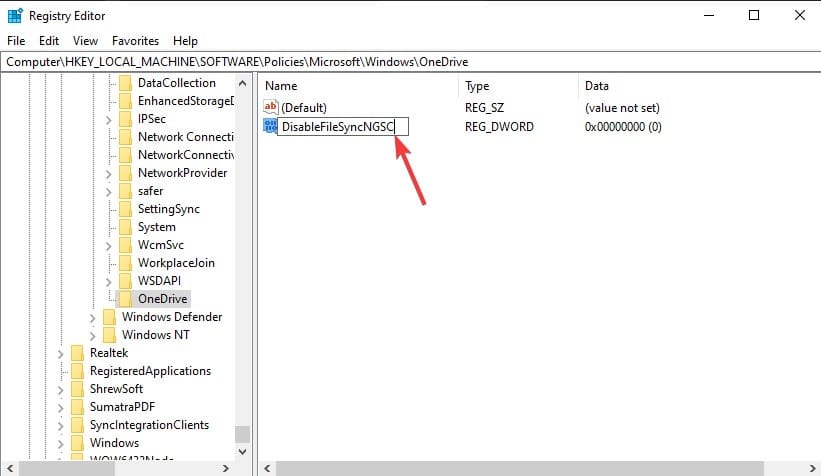This screenshot has height=476, width=821.
Task: Click the safer folder icon
Action: (x=126, y=191)
